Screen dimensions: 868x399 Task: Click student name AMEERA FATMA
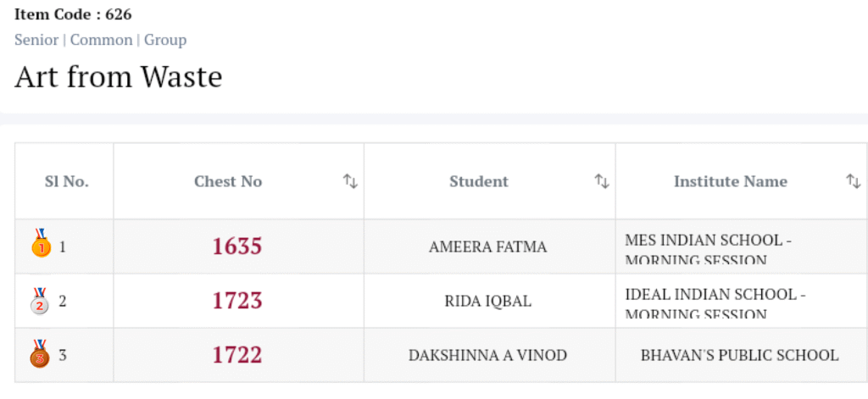tap(487, 247)
